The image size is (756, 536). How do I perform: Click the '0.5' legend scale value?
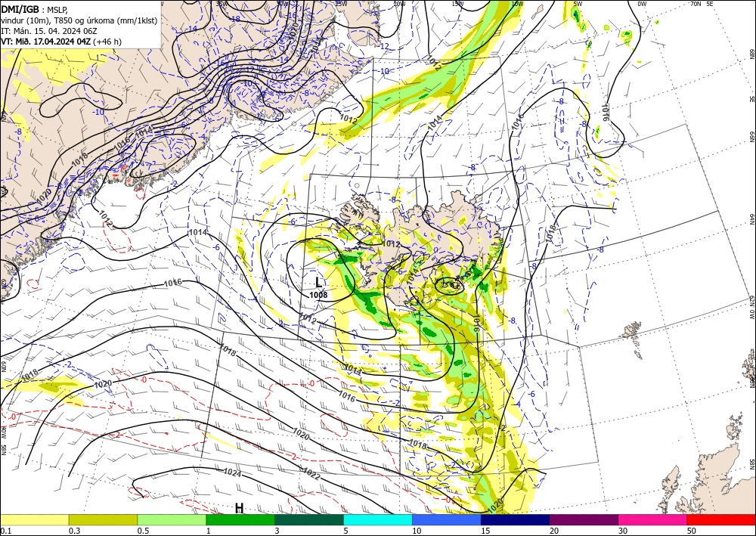tap(143, 531)
